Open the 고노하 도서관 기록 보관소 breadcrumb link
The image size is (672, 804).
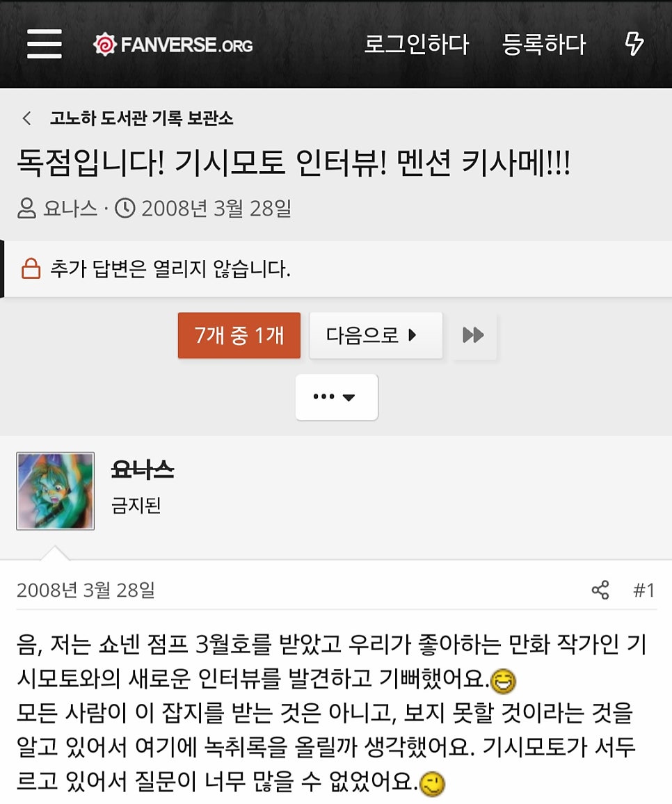(x=142, y=118)
